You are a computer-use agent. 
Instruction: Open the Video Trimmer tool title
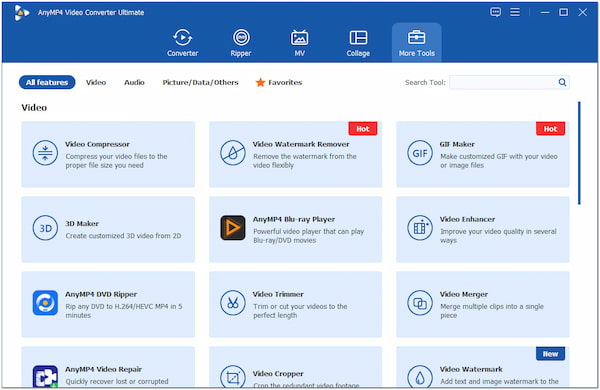(x=278, y=294)
